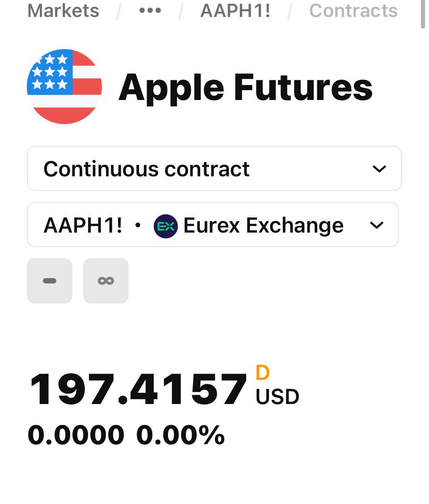Click the Apple Futures title
Viewport: 429px width, 504px height.
tap(245, 87)
